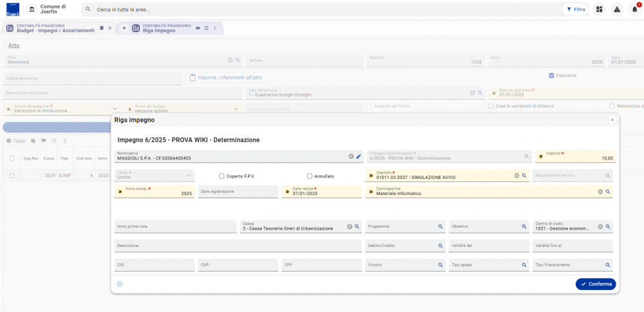Click the Importo input field
Viewport: 644px width, 312px height.
(575, 156)
